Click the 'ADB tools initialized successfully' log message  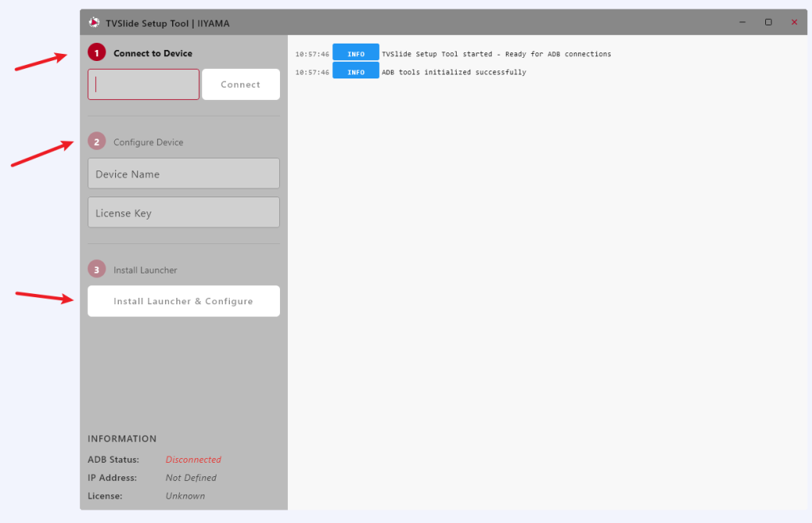[x=454, y=72]
